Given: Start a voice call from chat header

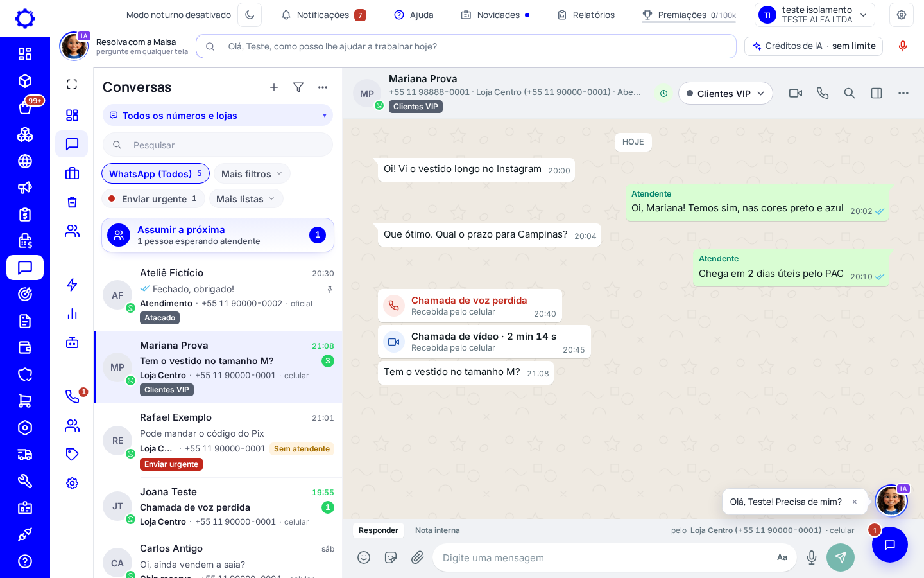Looking at the screenshot, I should [x=823, y=93].
